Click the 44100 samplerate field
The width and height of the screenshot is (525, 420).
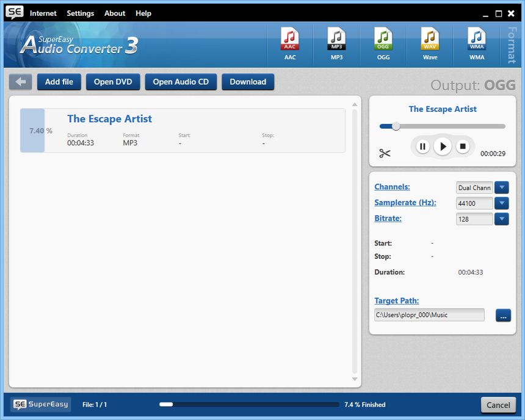[x=474, y=203]
